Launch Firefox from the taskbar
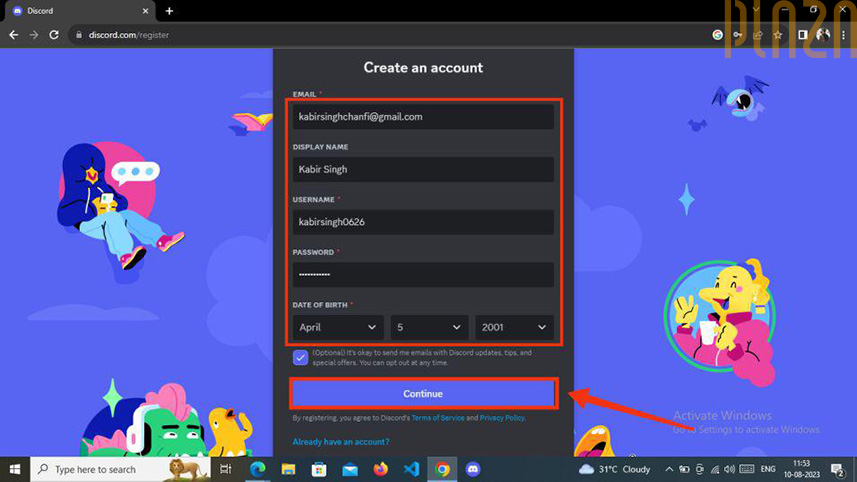Viewport: 857px width, 482px height. pos(380,469)
